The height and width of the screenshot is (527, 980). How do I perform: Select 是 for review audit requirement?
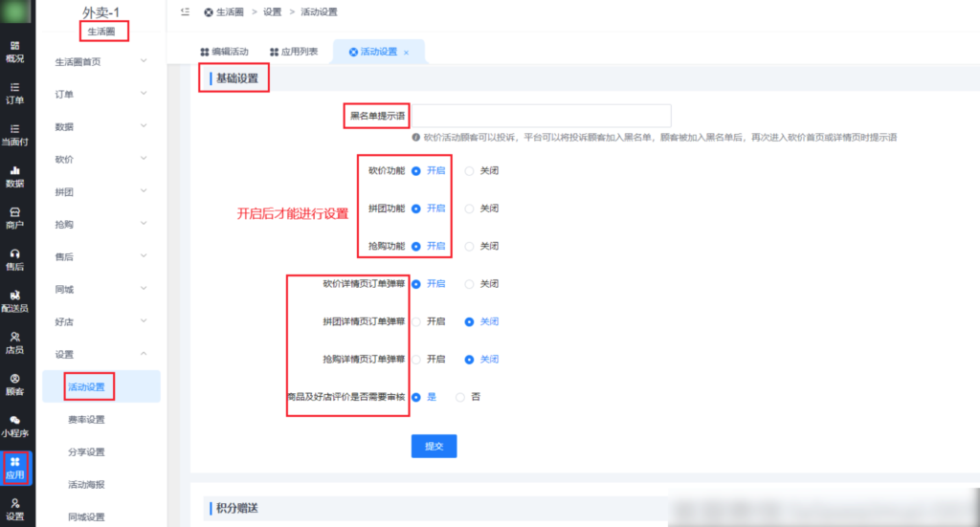coord(415,397)
